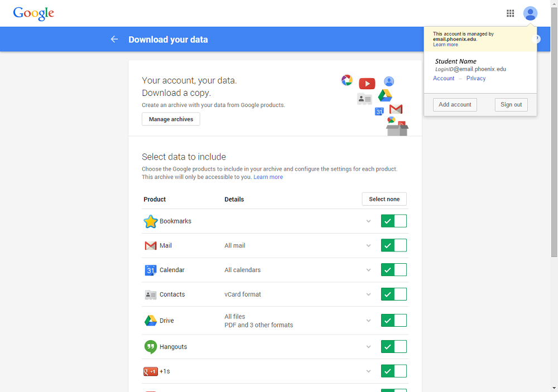Open the Google apps grid
Image resolution: width=558 pixels, height=392 pixels.
509,13
